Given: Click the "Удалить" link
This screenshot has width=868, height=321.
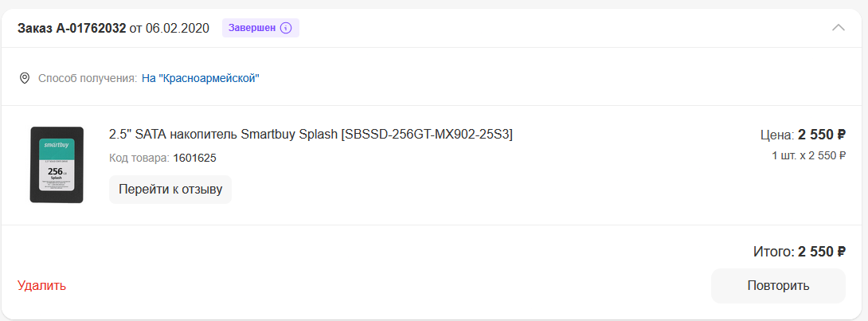Looking at the screenshot, I should tap(41, 285).
